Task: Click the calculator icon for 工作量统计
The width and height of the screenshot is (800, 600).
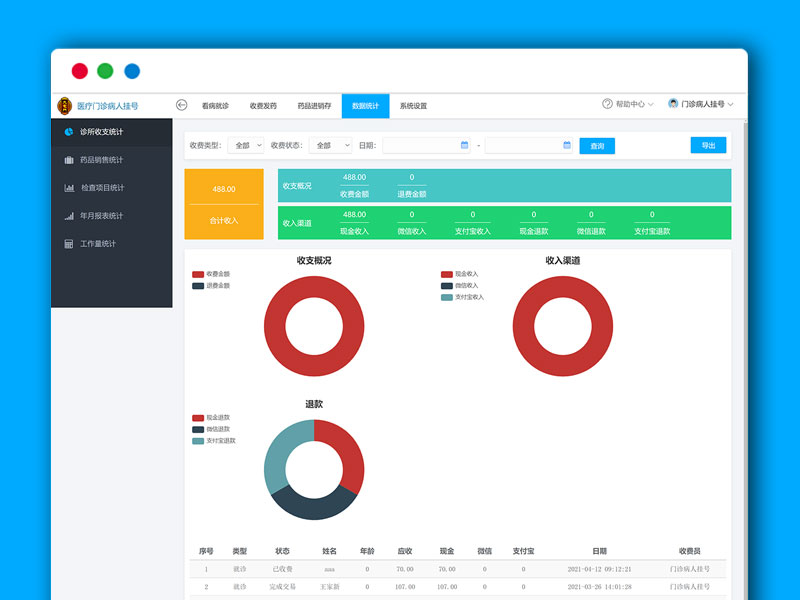Action: tap(69, 244)
